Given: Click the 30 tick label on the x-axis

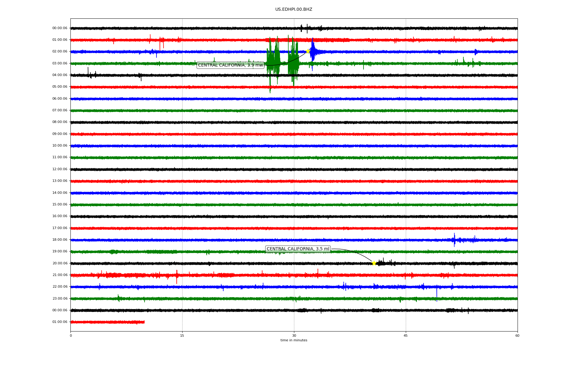Looking at the screenshot, I should (294, 335).
